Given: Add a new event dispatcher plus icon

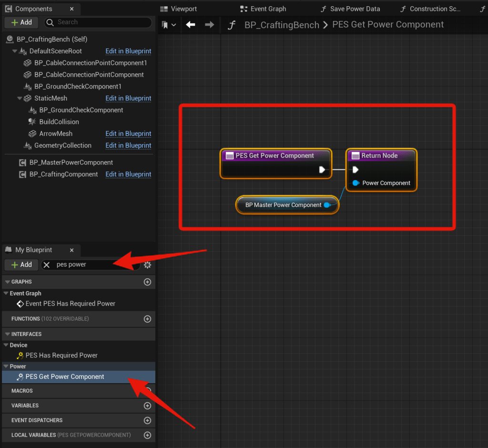Looking at the screenshot, I should tap(147, 420).
